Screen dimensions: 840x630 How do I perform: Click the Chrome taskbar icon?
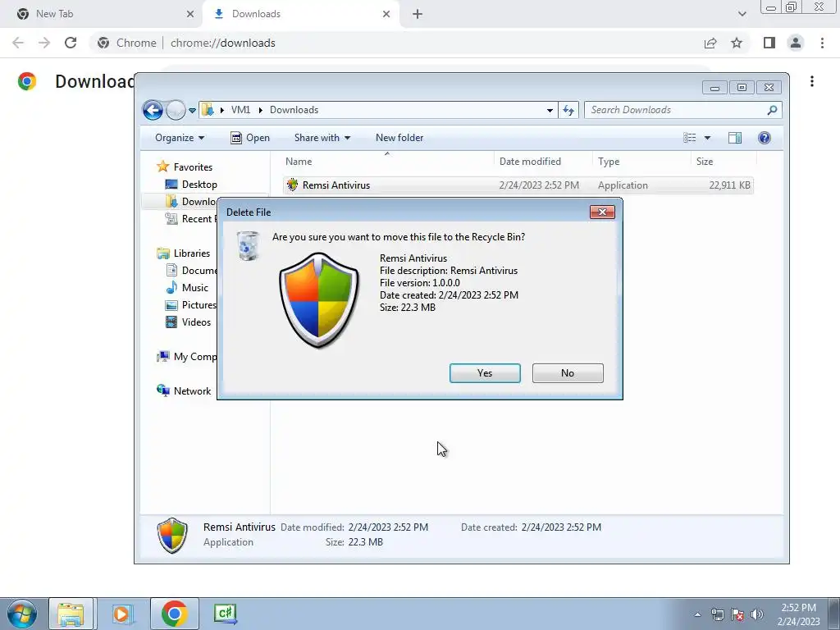(174, 614)
